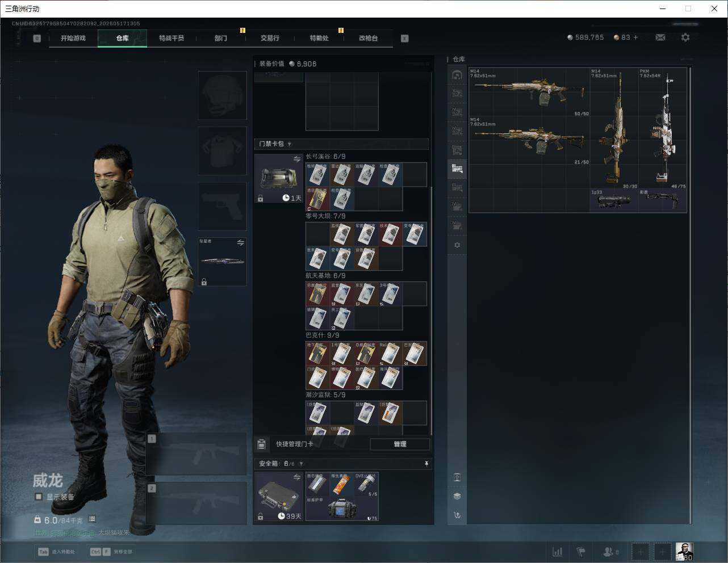This screenshot has height=563, width=728.
Task: Open the 开始游戏 tab
Action: (x=73, y=38)
